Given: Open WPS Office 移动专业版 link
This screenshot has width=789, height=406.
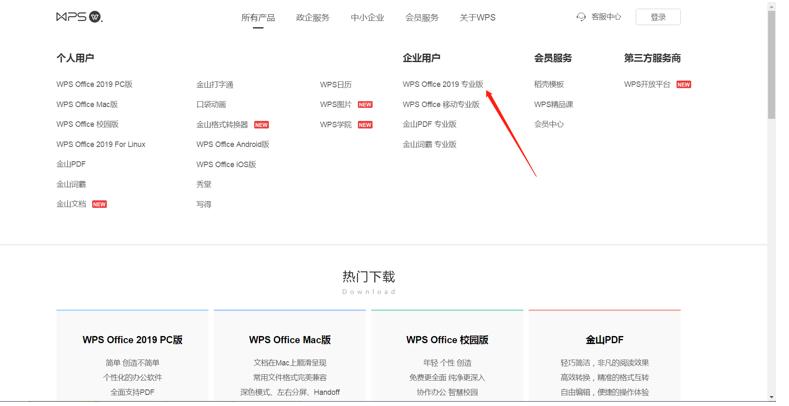Looking at the screenshot, I should click(x=441, y=105).
